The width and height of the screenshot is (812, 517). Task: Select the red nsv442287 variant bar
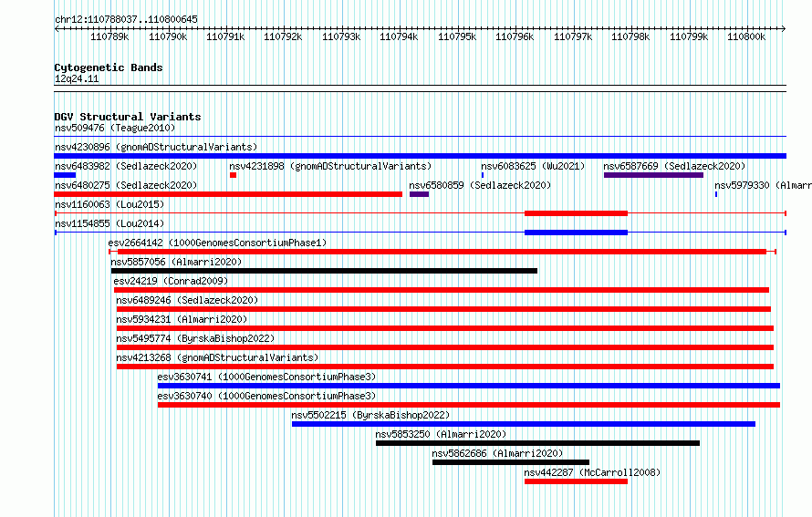click(576, 481)
